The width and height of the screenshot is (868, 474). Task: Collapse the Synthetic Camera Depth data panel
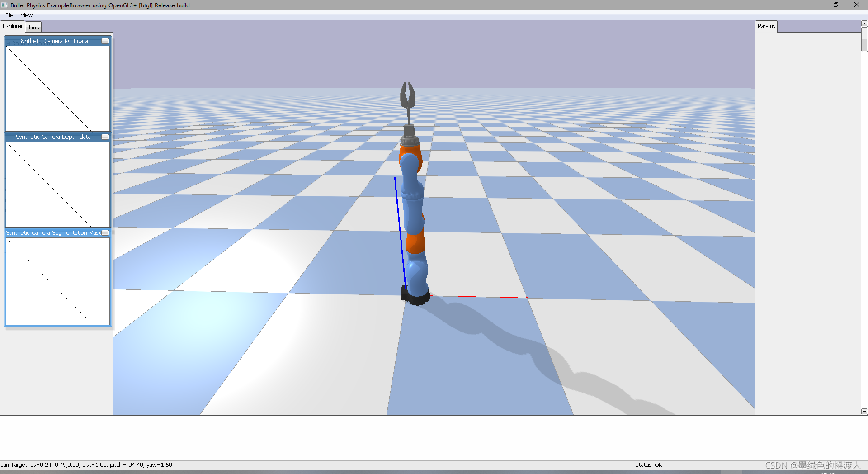pyautogui.click(x=105, y=137)
